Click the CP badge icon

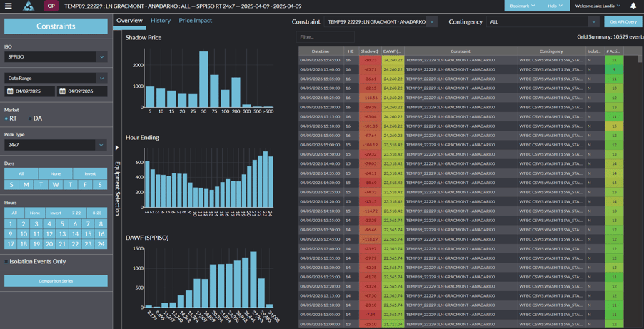point(51,6)
